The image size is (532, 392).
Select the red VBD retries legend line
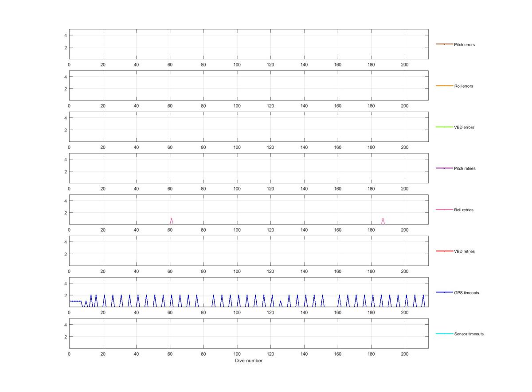coord(444,251)
